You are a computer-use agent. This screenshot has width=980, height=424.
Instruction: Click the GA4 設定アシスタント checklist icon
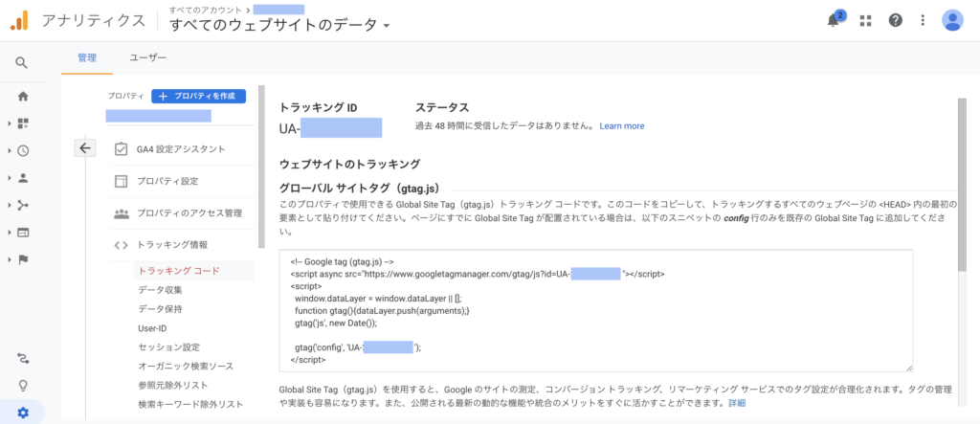[121, 149]
